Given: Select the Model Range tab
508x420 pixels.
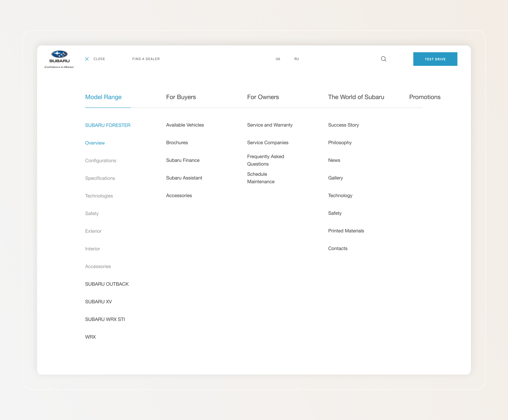Looking at the screenshot, I should 103,97.
